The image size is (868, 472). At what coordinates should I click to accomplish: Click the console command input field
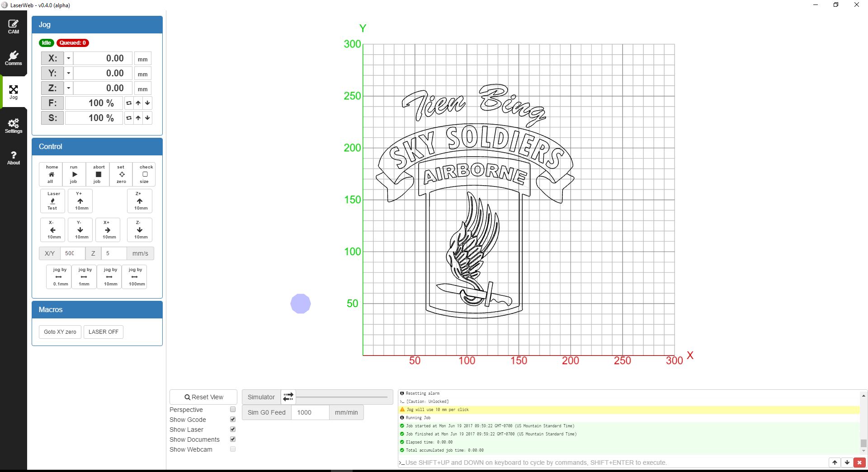(613, 463)
